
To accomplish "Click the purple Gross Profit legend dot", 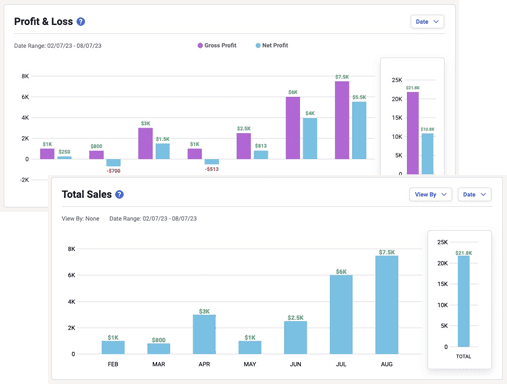I will tap(200, 45).
